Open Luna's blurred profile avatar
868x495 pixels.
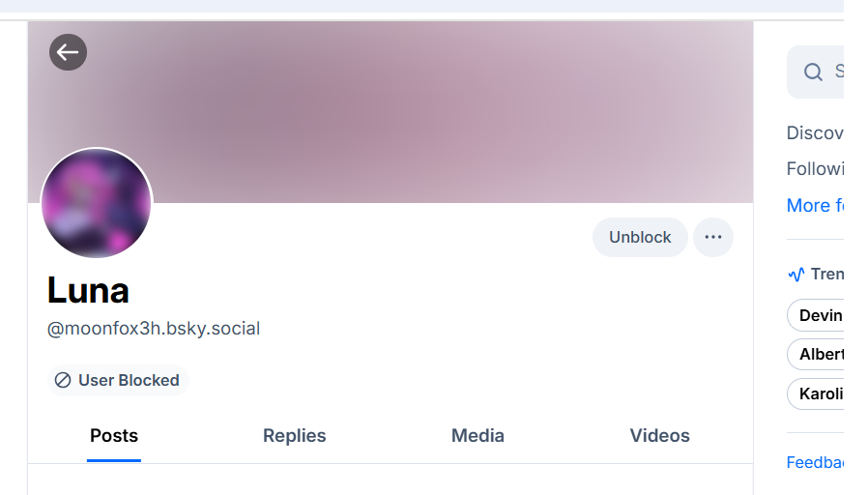[x=97, y=203]
